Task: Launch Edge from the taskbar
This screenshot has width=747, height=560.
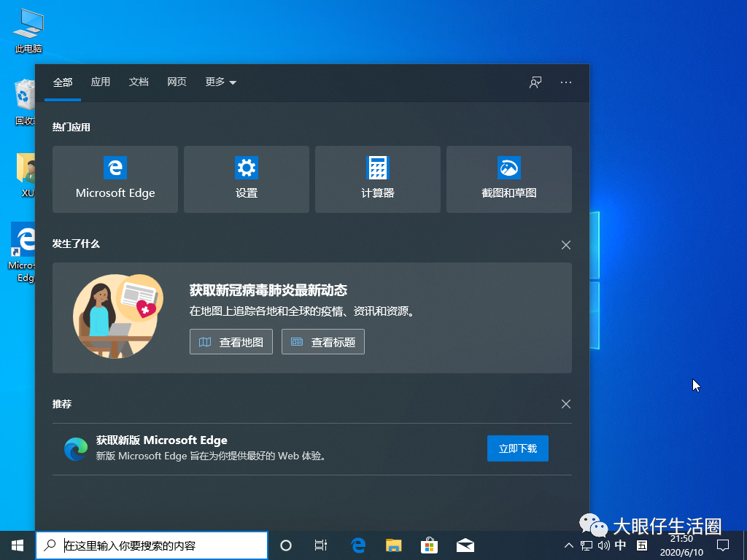Action: (x=358, y=545)
